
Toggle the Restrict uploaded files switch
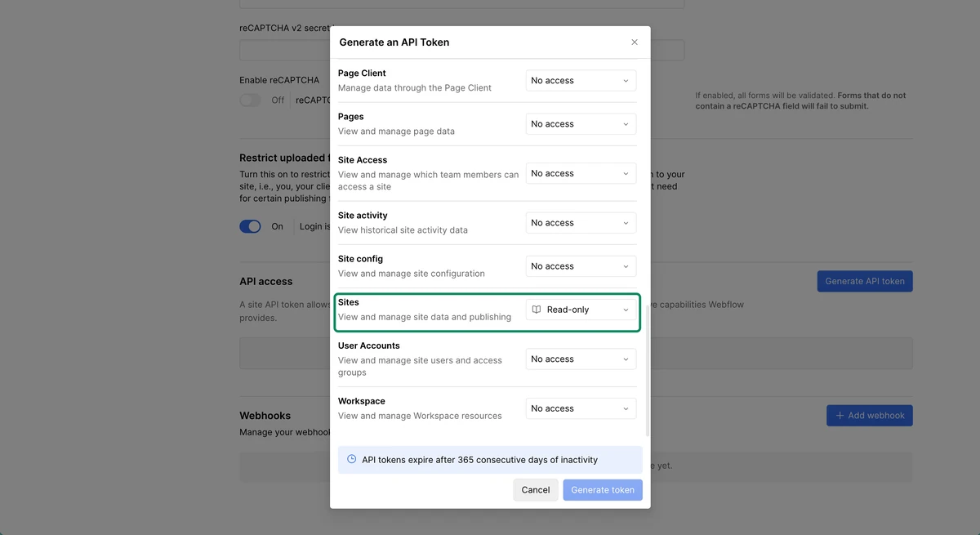click(250, 226)
